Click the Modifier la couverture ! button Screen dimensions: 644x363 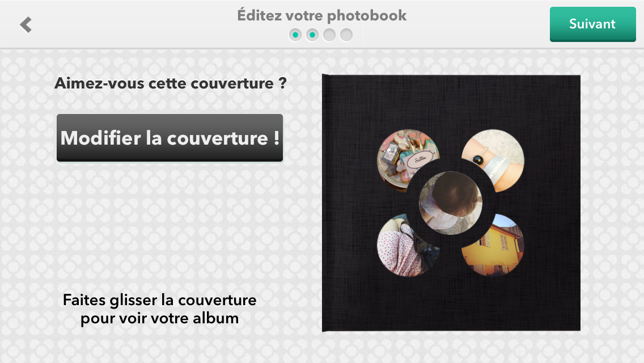tap(170, 138)
